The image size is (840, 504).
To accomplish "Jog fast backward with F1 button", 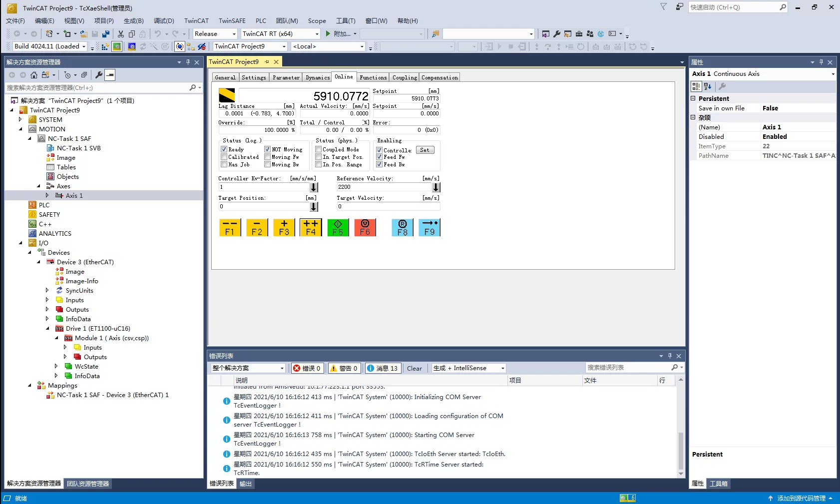I will pos(230,227).
